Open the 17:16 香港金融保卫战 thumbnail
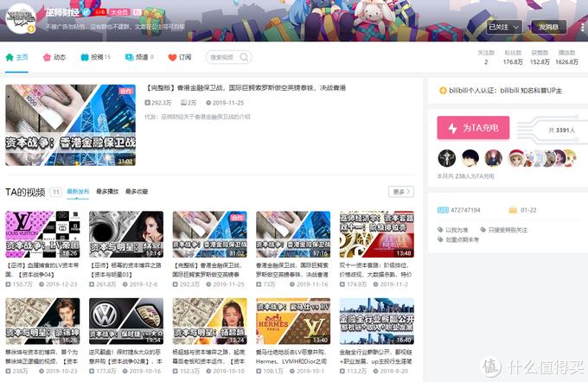The height and width of the screenshot is (382, 588). (293, 234)
